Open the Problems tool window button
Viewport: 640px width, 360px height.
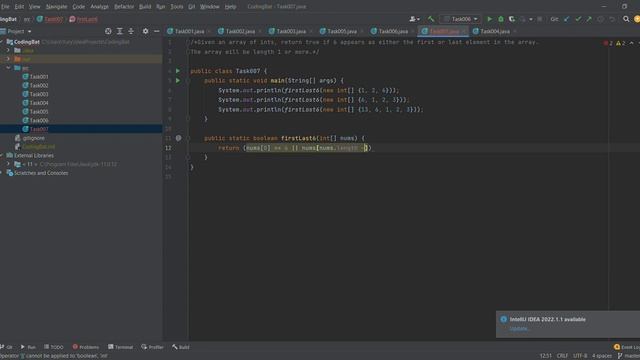(86, 347)
